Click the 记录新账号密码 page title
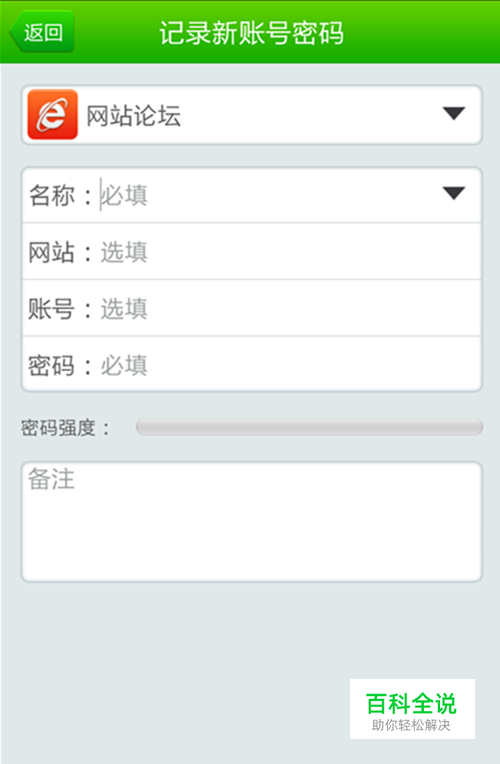Image resolution: width=500 pixels, height=764 pixels. [251, 33]
